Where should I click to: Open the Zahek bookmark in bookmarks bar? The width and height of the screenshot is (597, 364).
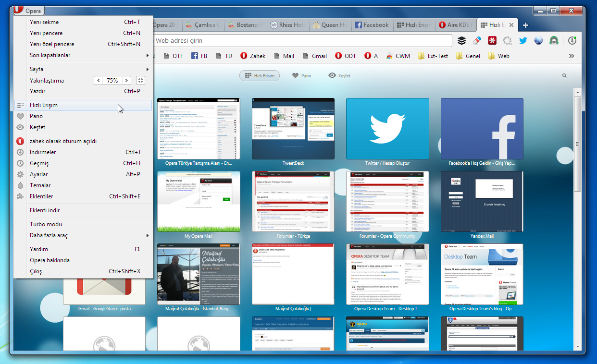253,56
